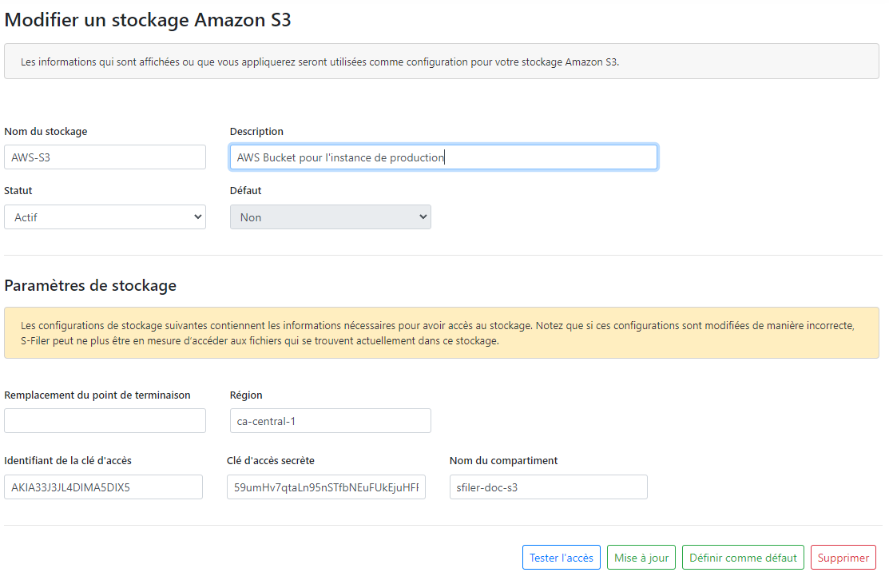Click Remplacement du point de terminaison label
Viewport: 889px width, 588px height.
pos(97,395)
